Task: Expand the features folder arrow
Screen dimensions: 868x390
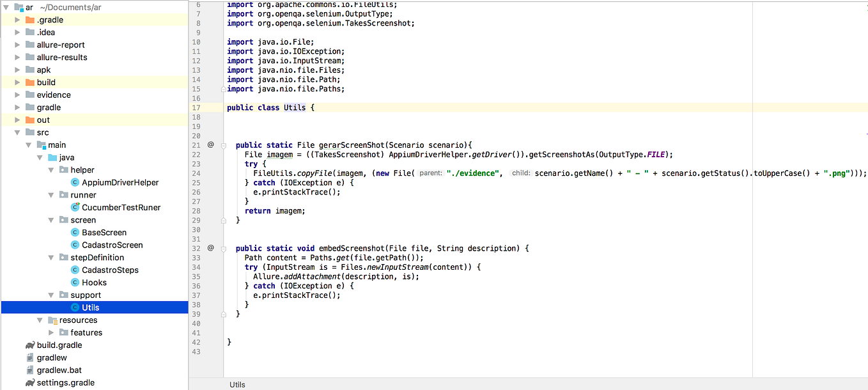Action: tap(52, 332)
